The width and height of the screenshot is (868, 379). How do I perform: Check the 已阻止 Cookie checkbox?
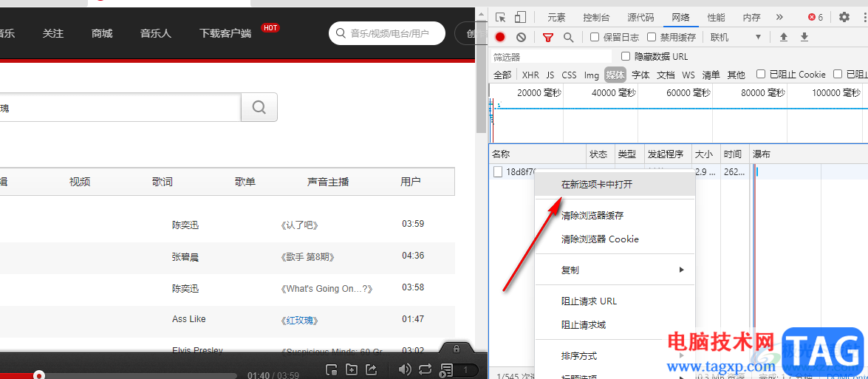pyautogui.click(x=761, y=74)
